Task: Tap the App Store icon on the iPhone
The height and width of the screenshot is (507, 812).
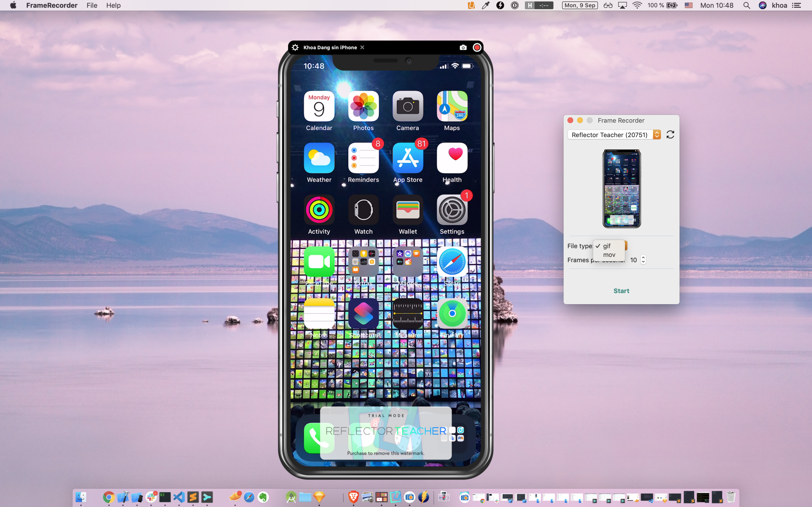Action: click(408, 158)
